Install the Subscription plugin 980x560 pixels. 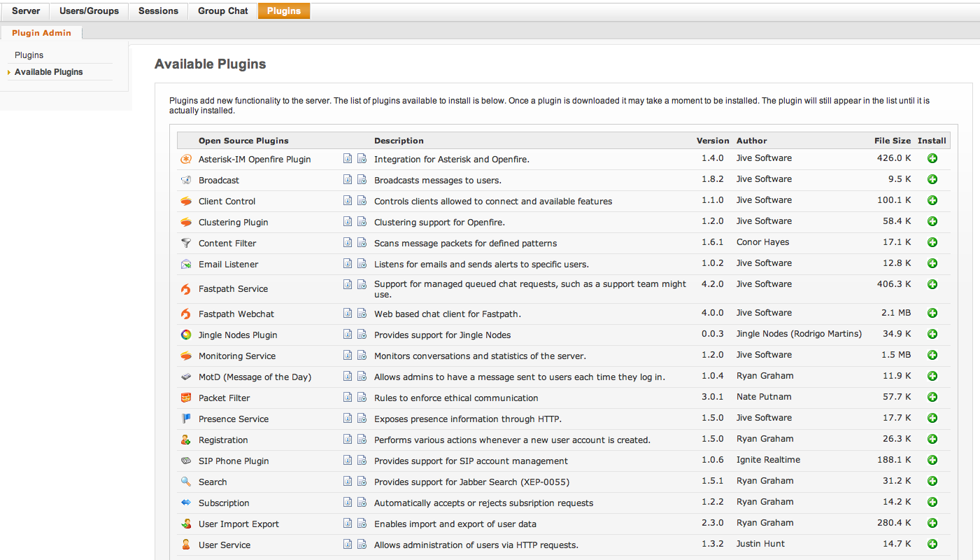932,503
